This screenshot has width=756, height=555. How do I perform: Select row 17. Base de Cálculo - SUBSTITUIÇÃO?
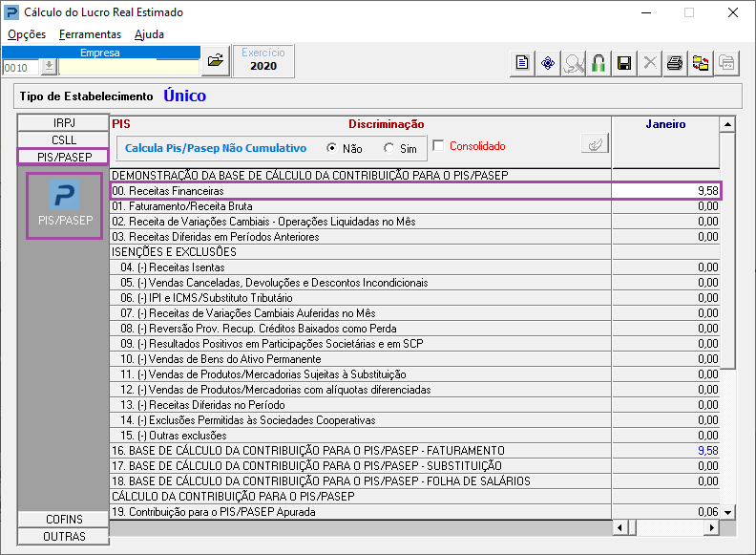(x=361, y=466)
